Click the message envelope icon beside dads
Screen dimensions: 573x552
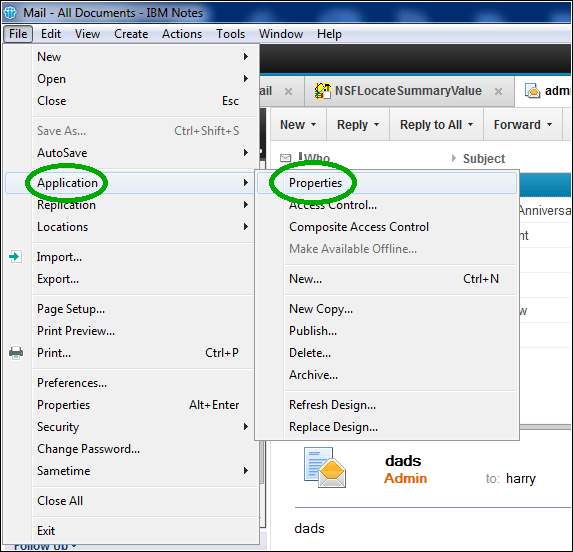(x=325, y=467)
